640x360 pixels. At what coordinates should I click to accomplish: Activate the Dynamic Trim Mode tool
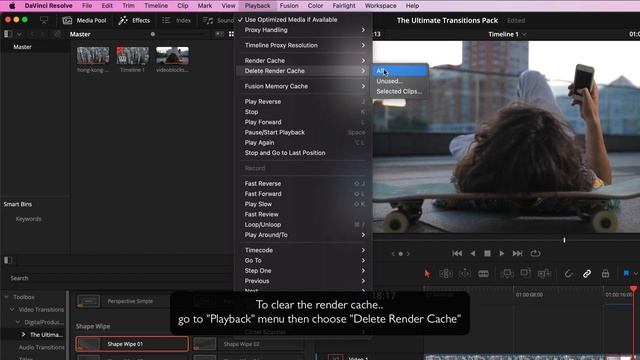click(465, 273)
